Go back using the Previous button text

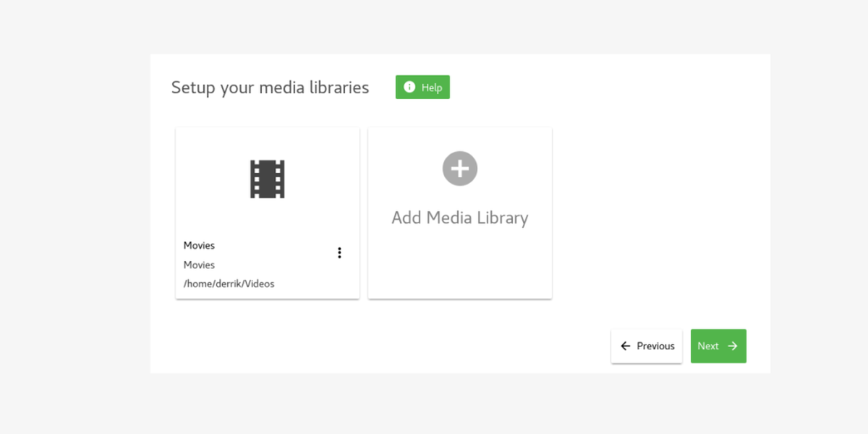(655, 346)
